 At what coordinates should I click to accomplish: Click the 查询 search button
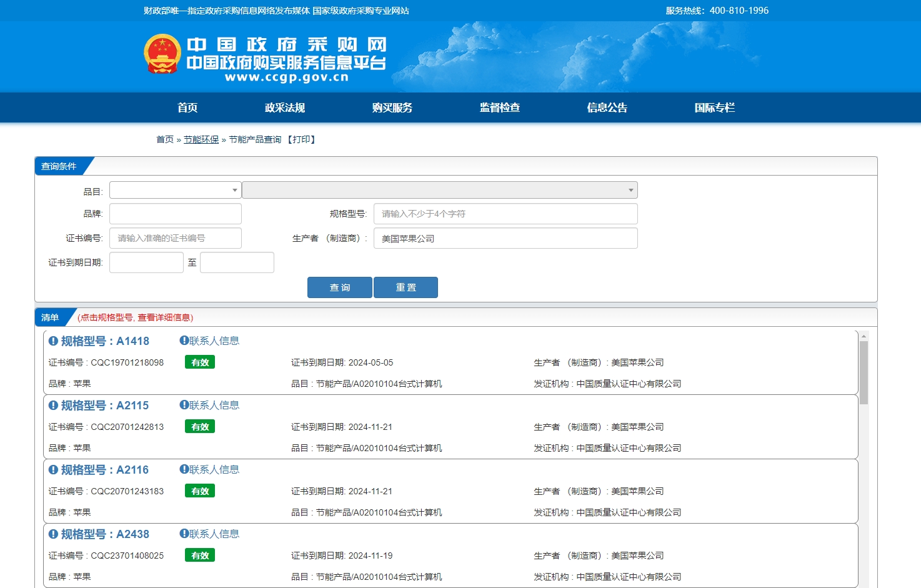tap(340, 287)
